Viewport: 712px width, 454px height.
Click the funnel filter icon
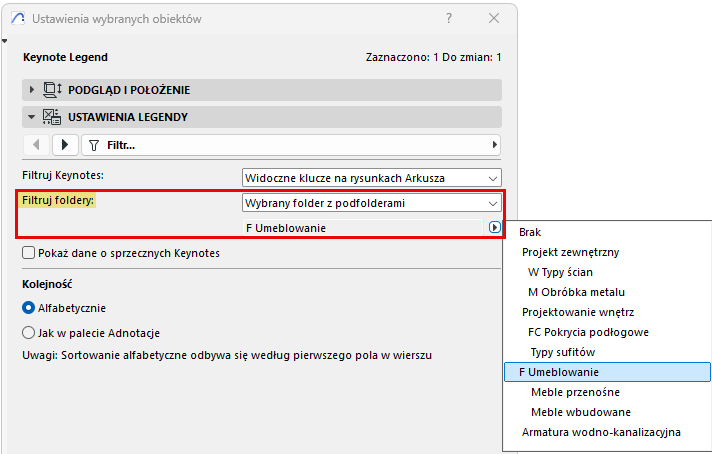[94, 145]
